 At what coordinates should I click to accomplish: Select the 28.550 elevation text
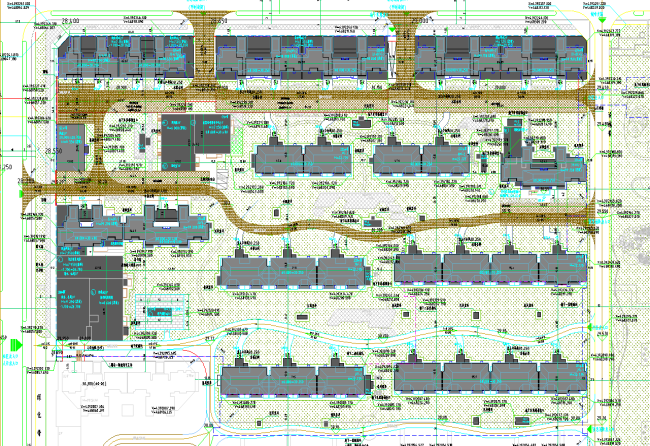pyautogui.click(x=54, y=151)
